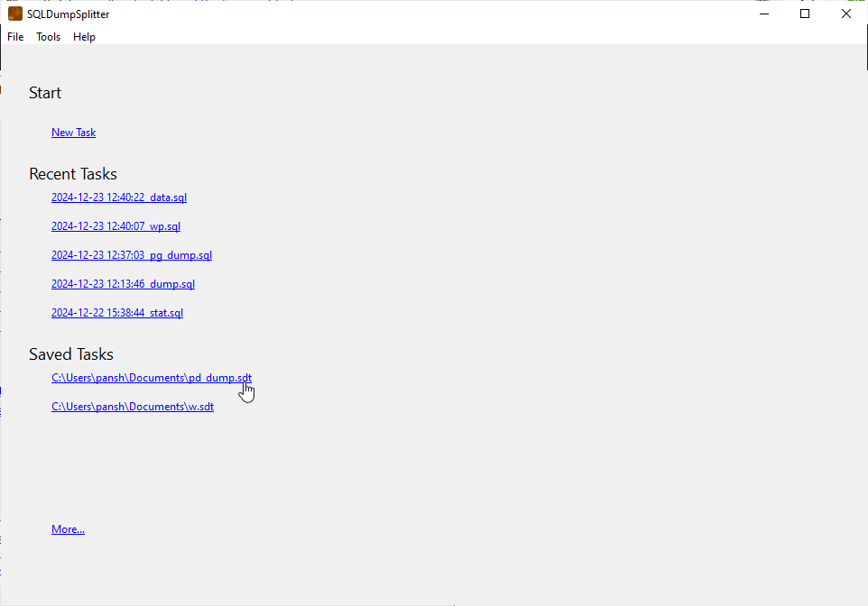Viewport: 868px width, 606px height.
Task: Load saved task pd_dump.sdt
Action: click(151, 378)
